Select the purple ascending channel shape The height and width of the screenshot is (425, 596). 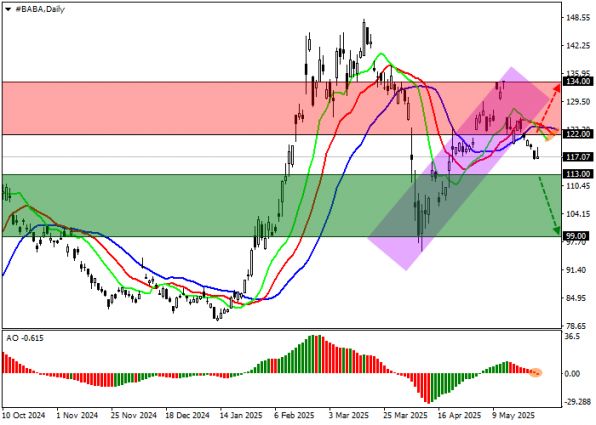458,169
